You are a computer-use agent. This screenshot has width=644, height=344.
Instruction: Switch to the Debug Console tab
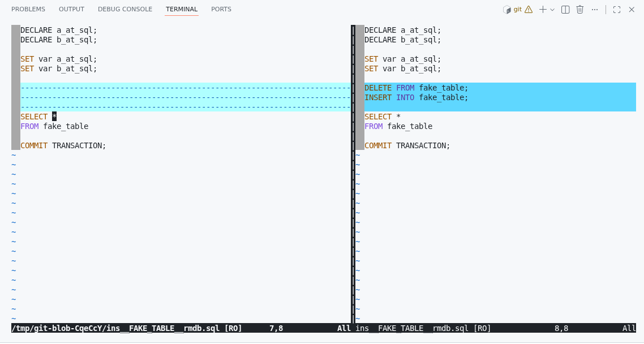click(125, 10)
